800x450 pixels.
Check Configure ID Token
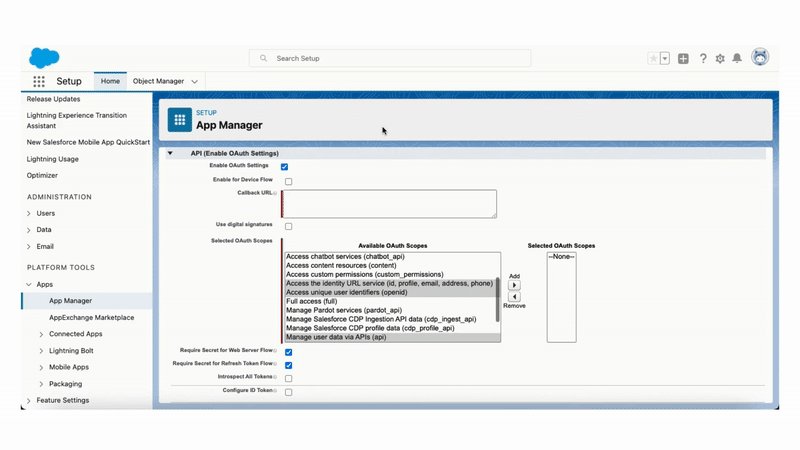click(x=289, y=392)
